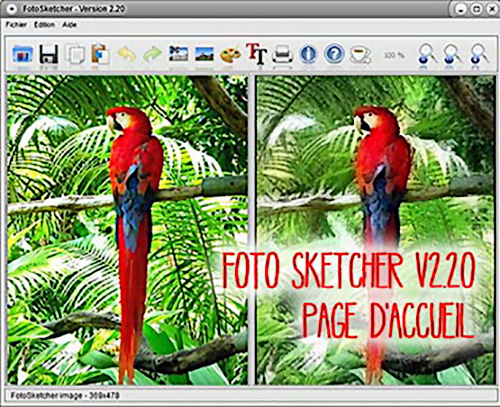Click the coffee cup icon
500x407 pixels.
tap(360, 54)
